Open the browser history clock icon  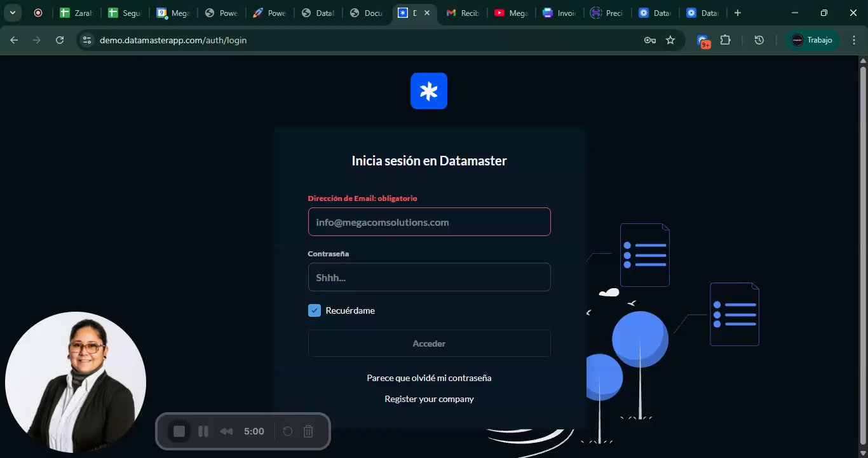(759, 40)
